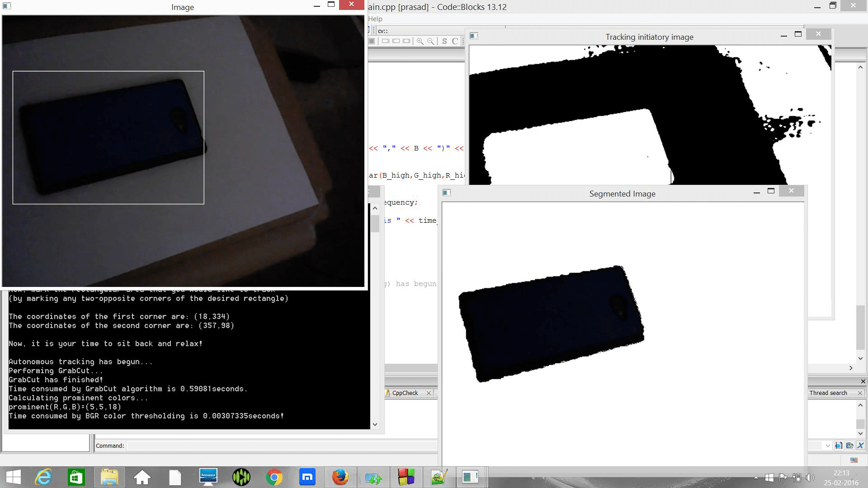
Task: Expand the command history dropdown arrow
Action: pyautogui.click(x=827, y=446)
